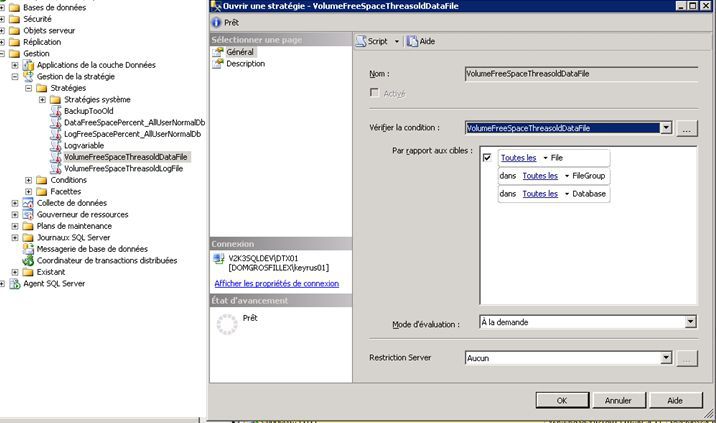The width and height of the screenshot is (716, 423).
Task: Click the Logvariable policy icon
Action: [x=56, y=145]
